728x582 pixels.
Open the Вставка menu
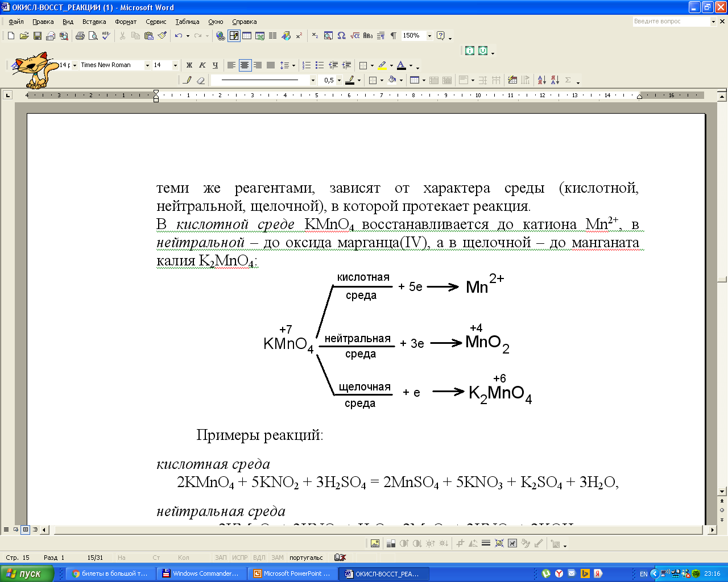[x=94, y=22]
